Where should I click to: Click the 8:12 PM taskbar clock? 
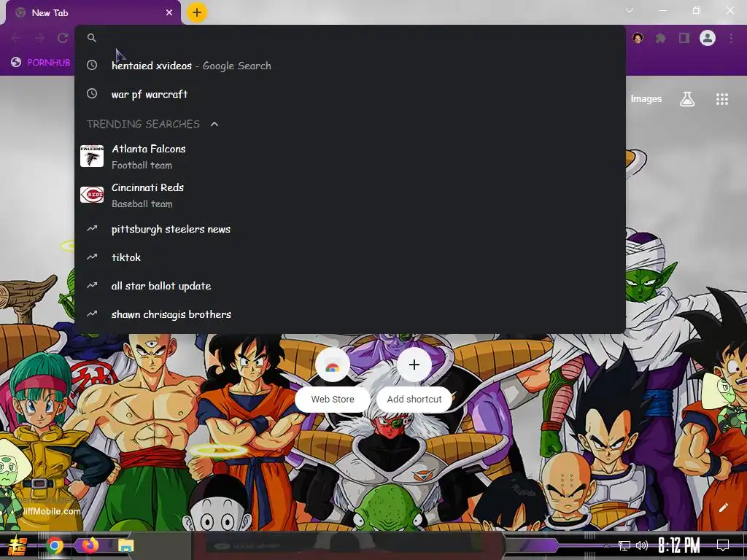pyautogui.click(x=679, y=545)
